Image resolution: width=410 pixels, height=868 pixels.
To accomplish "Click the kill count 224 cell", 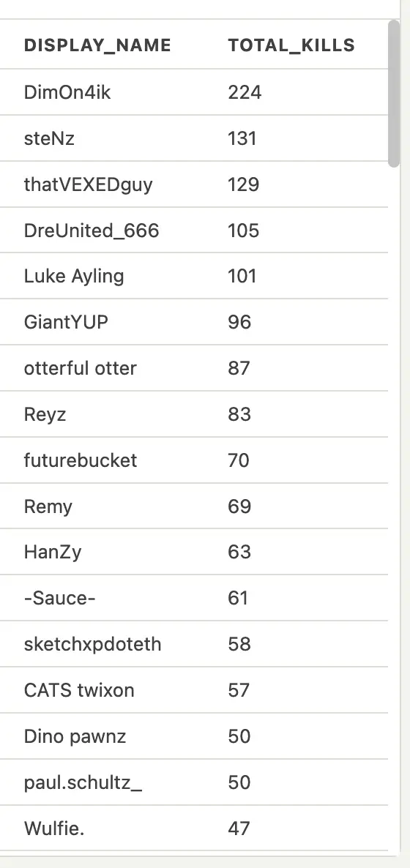I will 245,92.
